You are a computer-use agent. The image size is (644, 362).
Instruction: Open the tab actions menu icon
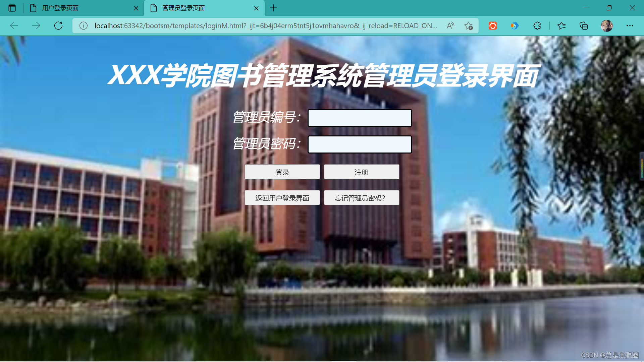pos(12,8)
